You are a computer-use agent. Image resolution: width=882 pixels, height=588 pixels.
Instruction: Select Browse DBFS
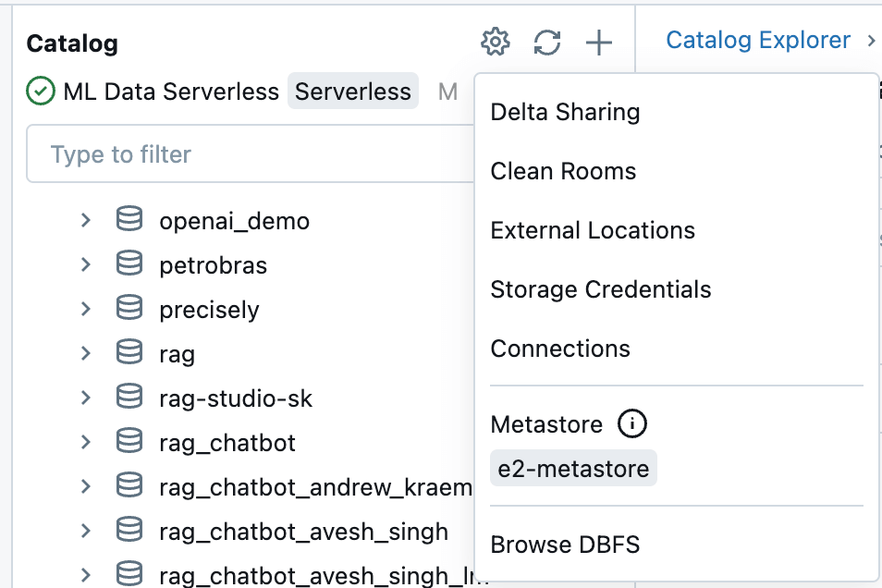click(565, 545)
